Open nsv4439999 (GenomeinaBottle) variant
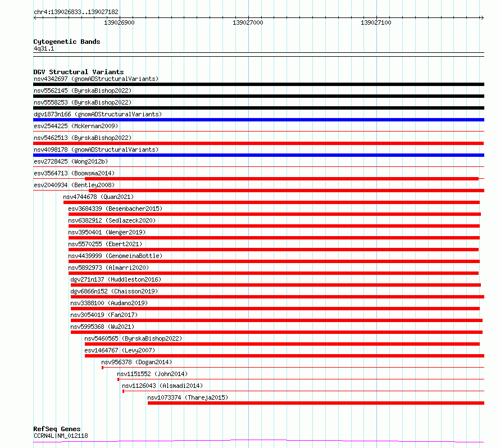The image size is (500, 448). 115,256
